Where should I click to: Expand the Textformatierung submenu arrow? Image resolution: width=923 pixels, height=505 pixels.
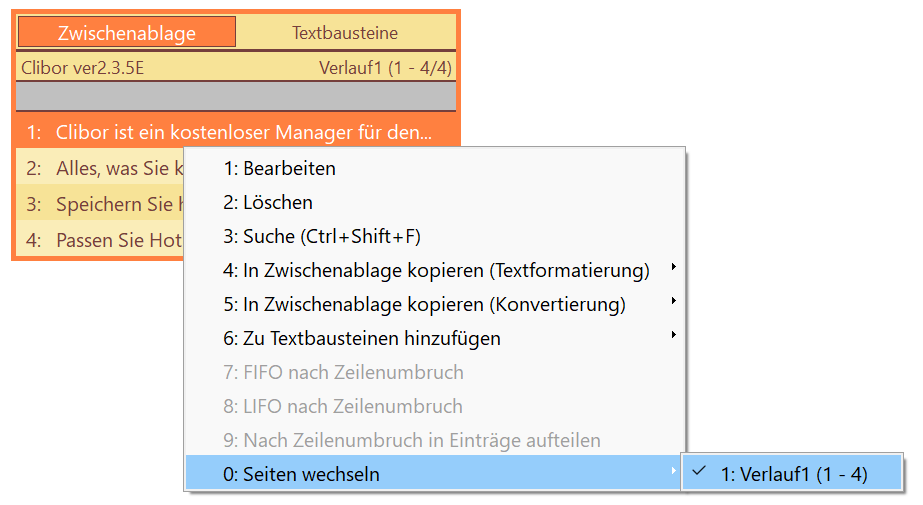[673, 267]
